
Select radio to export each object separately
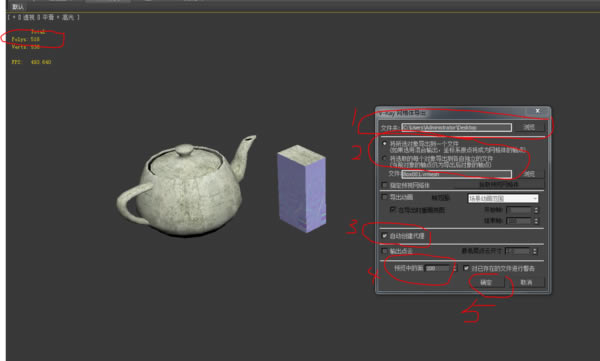[x=385, y=158]
